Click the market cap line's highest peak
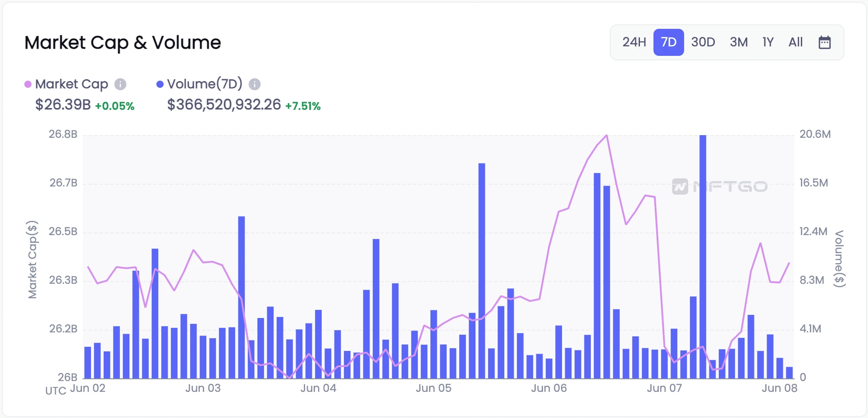868x418 pixels. [607, 135]
